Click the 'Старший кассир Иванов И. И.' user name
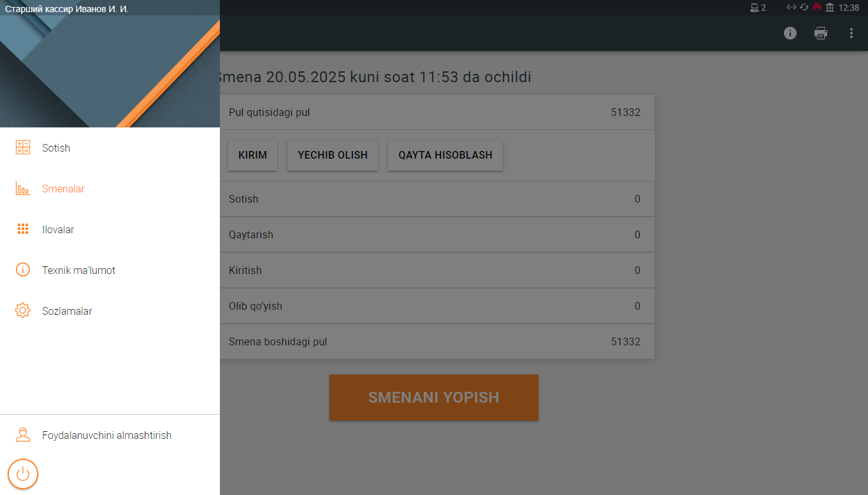Image resolution: width=868 pixels, height=495 pixels. (67, 9)
